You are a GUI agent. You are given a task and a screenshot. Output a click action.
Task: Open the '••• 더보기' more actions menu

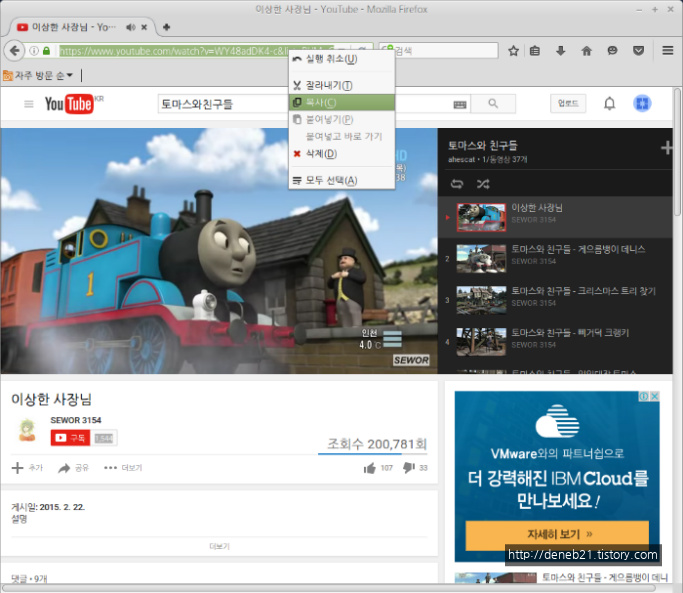tap(123, 467)
